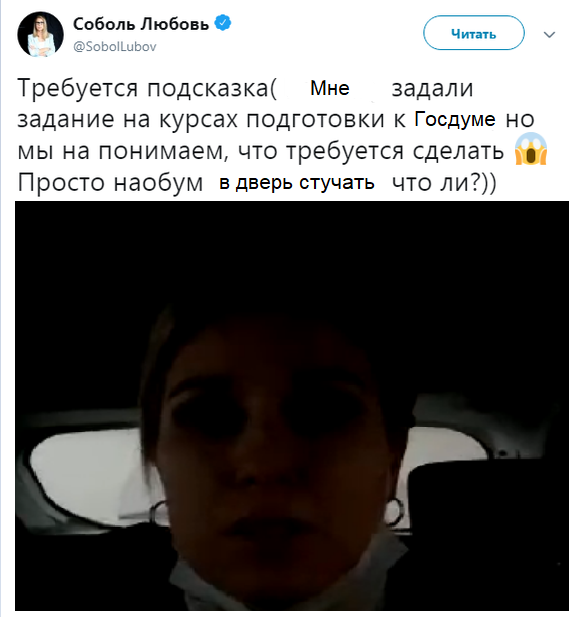Click the bold word "Мне"

tap(330, 88)
